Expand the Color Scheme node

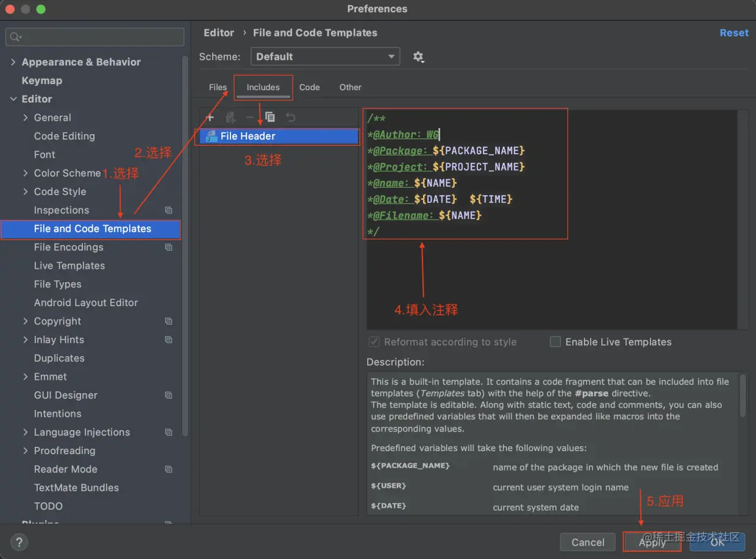pos(26,173)
